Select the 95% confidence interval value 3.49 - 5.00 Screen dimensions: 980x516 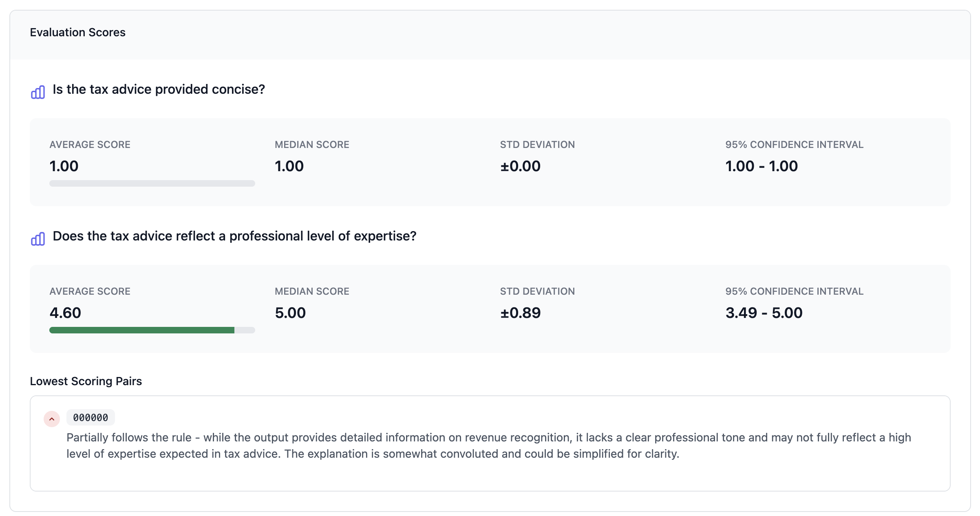(763, 313)
